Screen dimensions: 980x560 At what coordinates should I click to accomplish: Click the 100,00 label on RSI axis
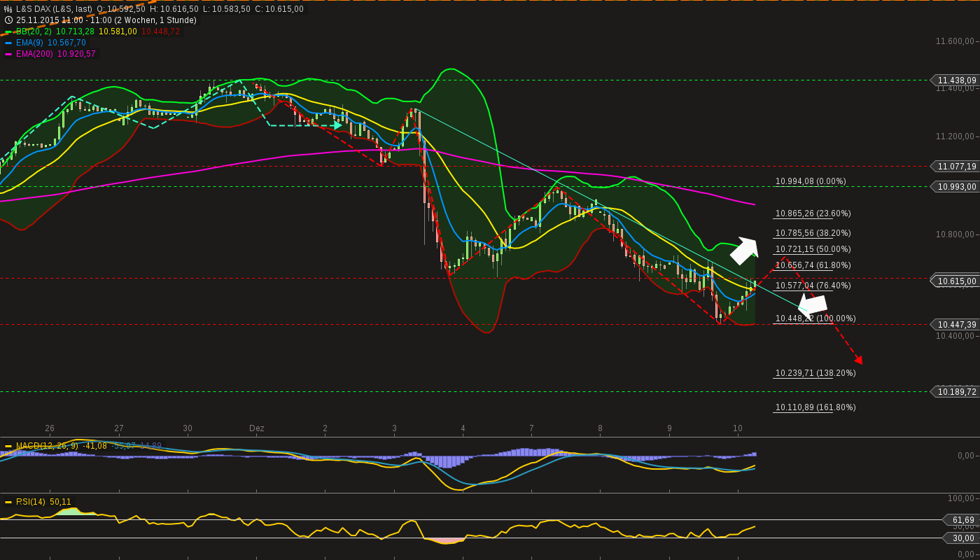[960, 498]
